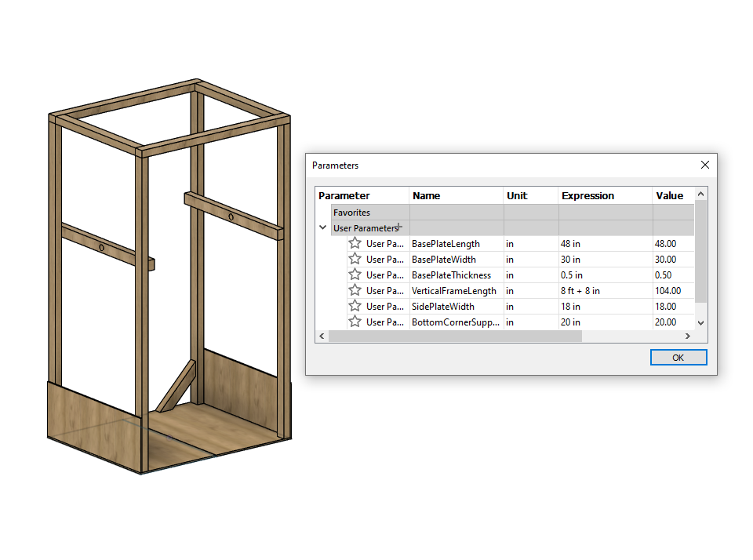Edit the '48 in' expression cell
Image resolution: width=753 pixels, height=560 pixels.
point(605,243)
